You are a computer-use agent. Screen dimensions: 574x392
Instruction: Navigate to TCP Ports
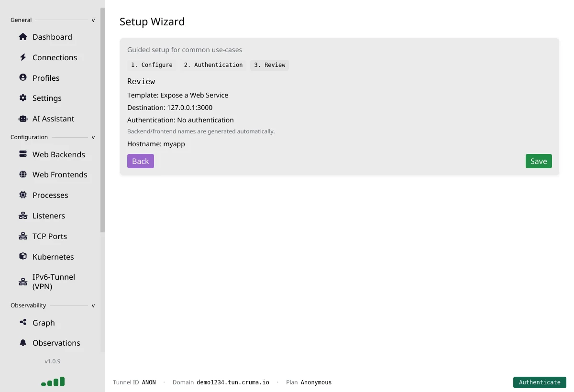(50, 236)
